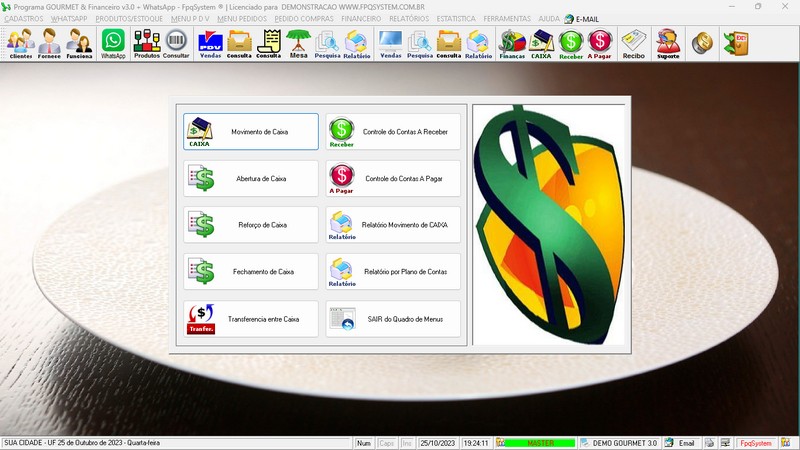Open the FERRAMENTAS menu
The width and height of the screenshot is (800, 450).
pyautogui.click(x=507, y=19)
